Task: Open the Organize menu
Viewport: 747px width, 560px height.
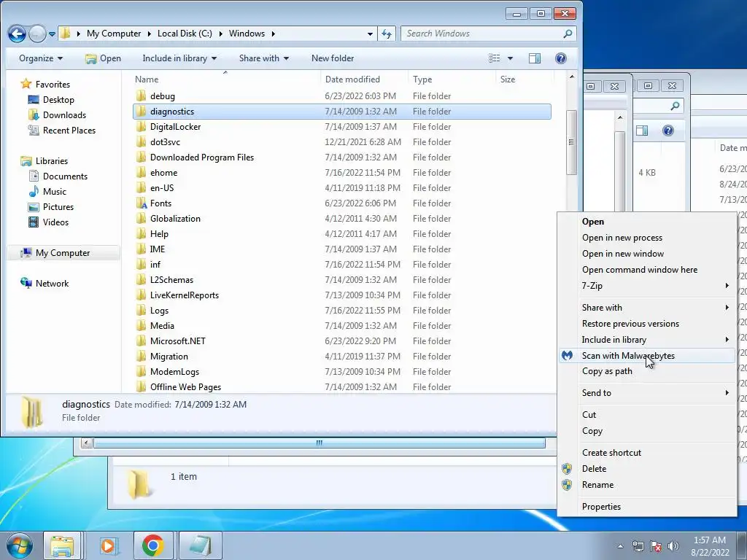Action: [41, 58]
